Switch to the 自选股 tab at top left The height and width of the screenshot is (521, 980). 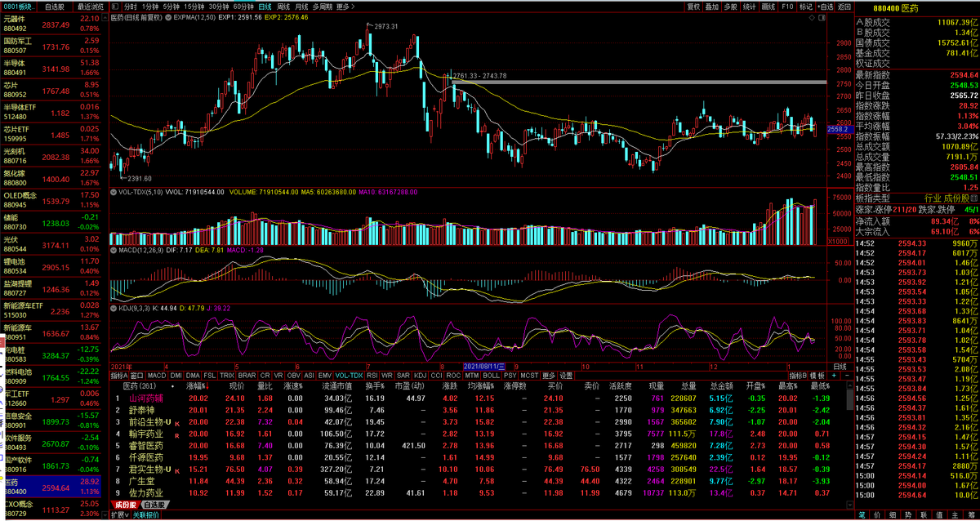(x=54, y=6)
